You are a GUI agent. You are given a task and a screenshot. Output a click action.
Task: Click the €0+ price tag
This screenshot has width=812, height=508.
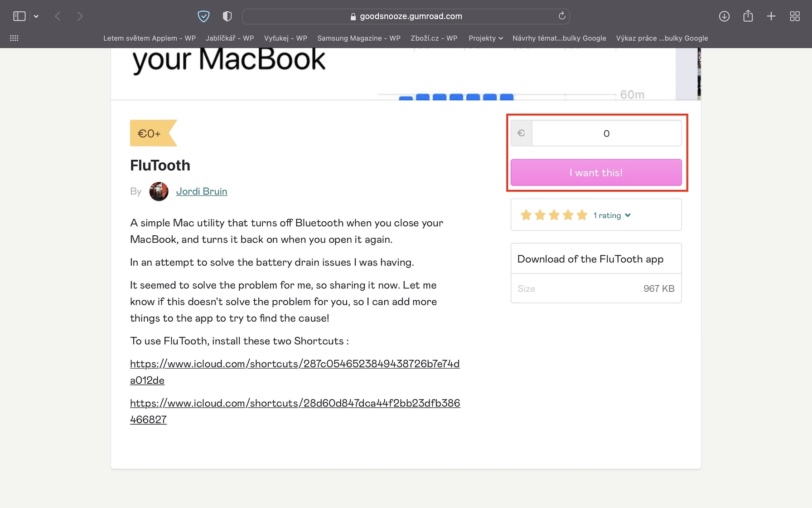(153, 133)
